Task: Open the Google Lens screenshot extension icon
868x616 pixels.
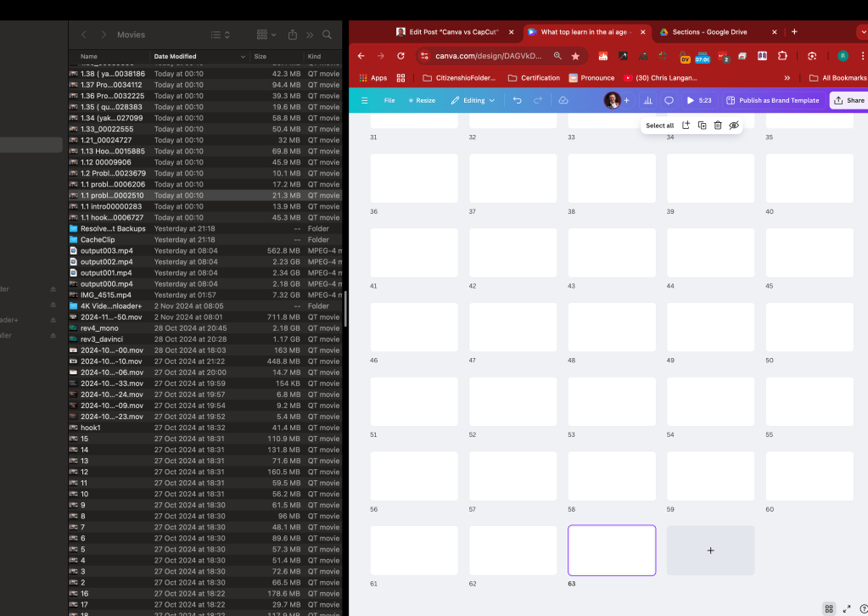Action: pyautogui.click(x=812, y=56)
